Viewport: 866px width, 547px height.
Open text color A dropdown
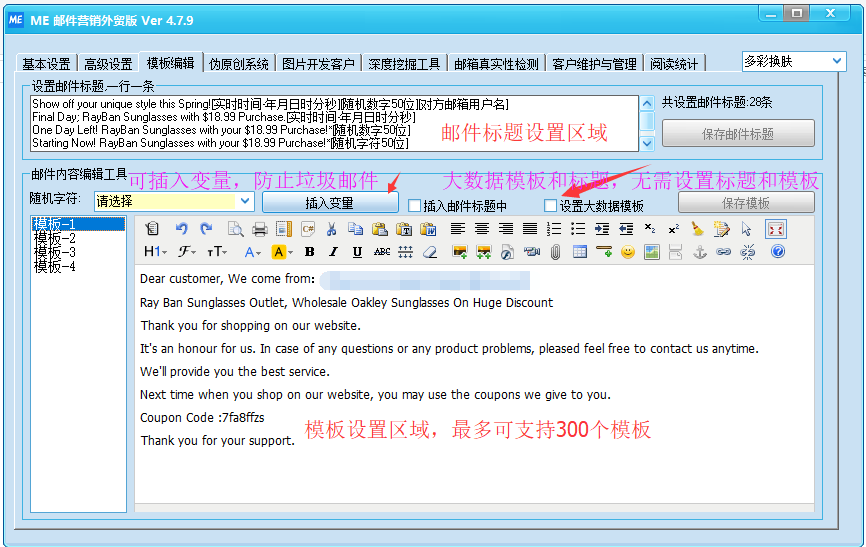pos(252,252)
